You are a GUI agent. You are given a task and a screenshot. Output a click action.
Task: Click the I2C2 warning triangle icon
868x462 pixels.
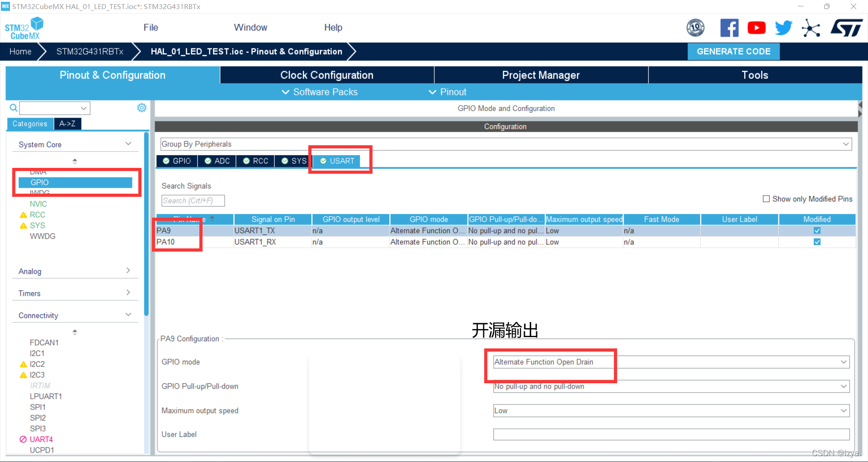tap(24, 364)
